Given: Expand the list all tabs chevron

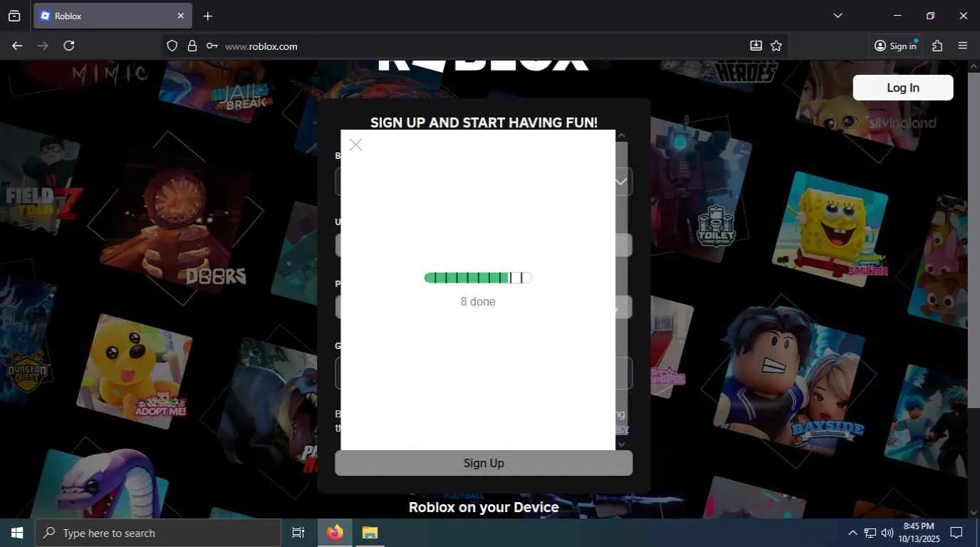Looking at the screenshot, I should [838, 16].
